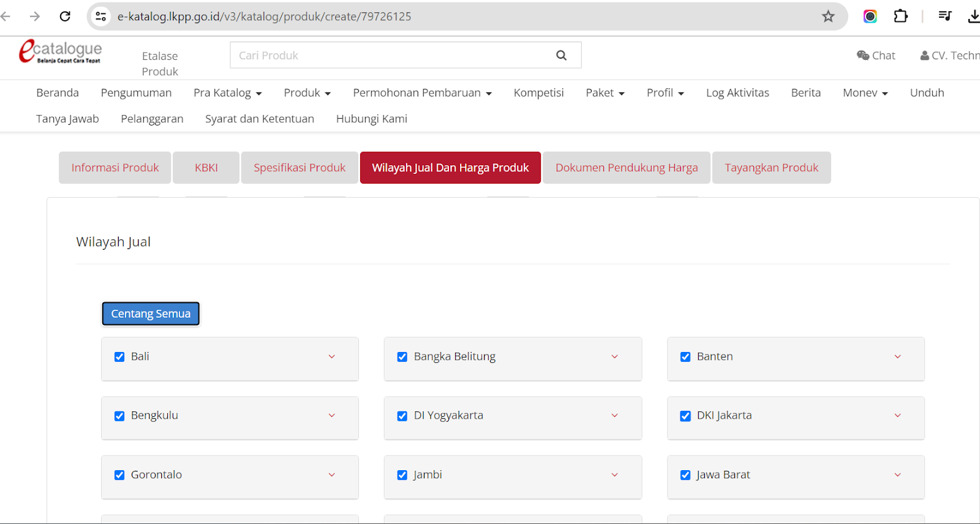The image size is (980, 524).
Task: Click the browser forward arrow
Action: (35, 17)
